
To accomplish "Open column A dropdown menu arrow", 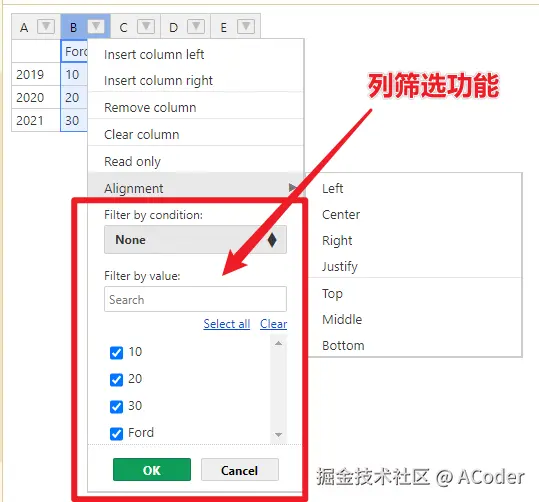I will pyautogui.click(x=46, y=26).
